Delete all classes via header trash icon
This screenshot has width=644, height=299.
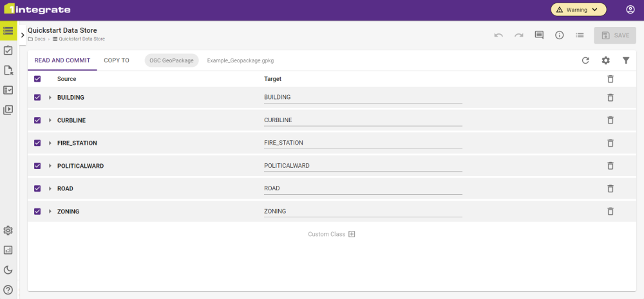pyautogui.click(x=611, y=78)
